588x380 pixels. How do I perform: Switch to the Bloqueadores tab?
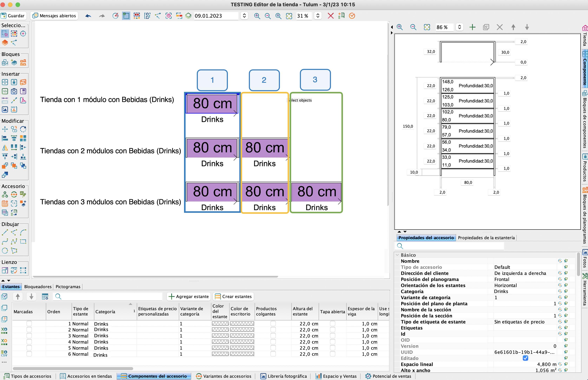[x=38, y=287]
